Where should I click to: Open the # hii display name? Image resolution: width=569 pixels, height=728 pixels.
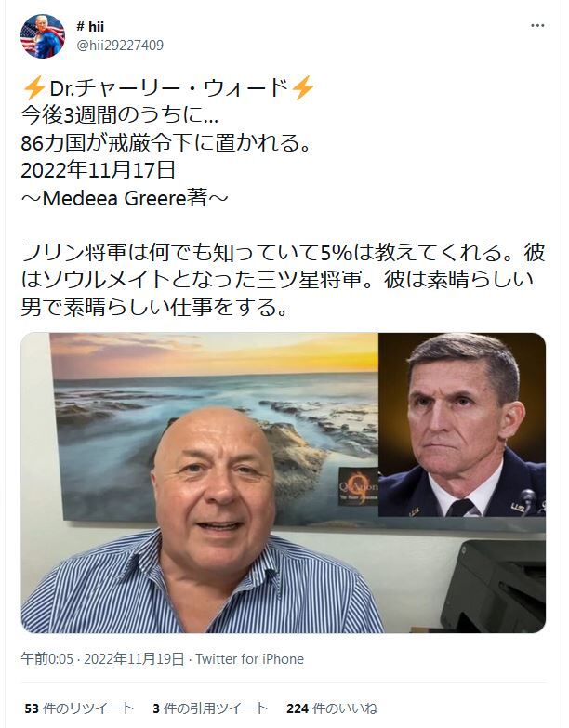90,26
